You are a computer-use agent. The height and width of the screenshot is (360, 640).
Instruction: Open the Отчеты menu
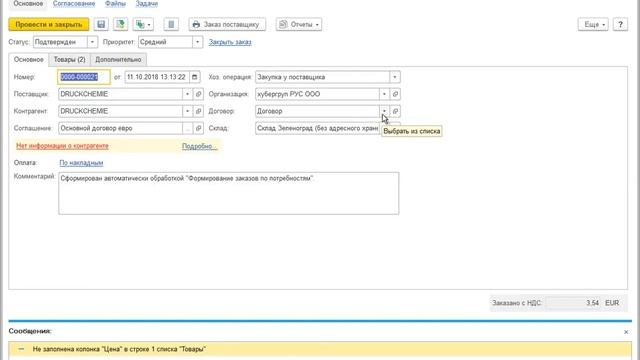point(299,24)
